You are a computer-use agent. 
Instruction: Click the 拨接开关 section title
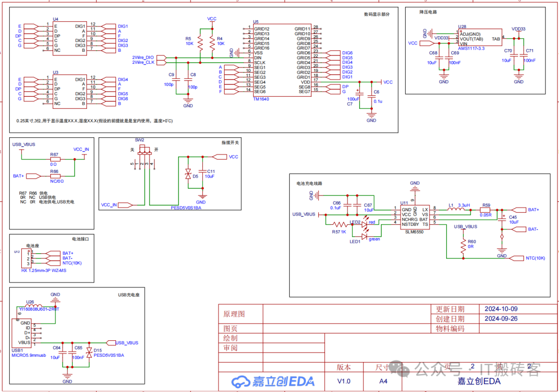pos(230,143)
